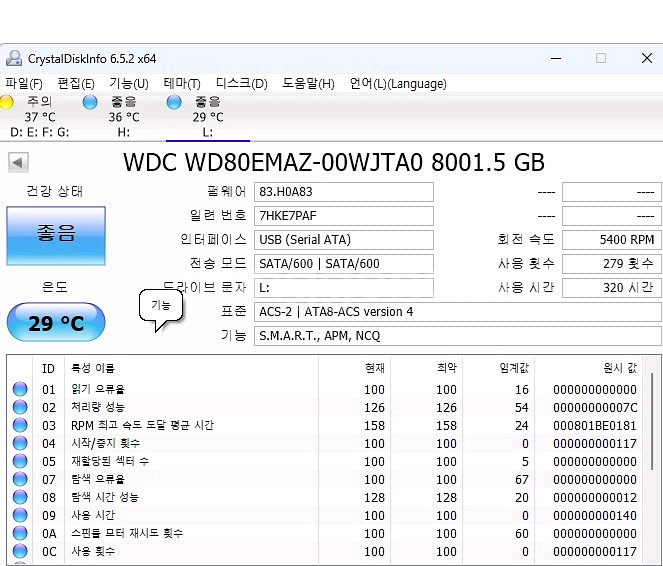Select the 재할당된 섹터 수 attribute name
This screenshot has width=663, height=566.
click(x=110, y=461)
